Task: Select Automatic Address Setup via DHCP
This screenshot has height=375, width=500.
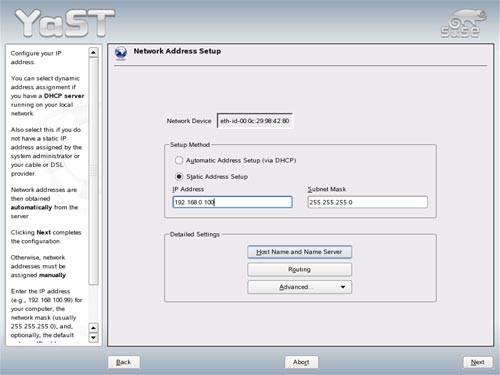Action: [x=179, y=160]
